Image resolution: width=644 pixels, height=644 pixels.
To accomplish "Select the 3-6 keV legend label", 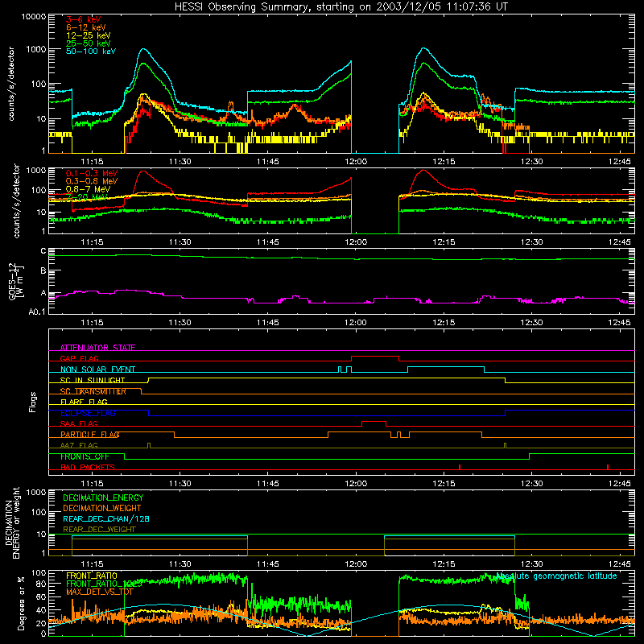I will [x=84, y=19].
